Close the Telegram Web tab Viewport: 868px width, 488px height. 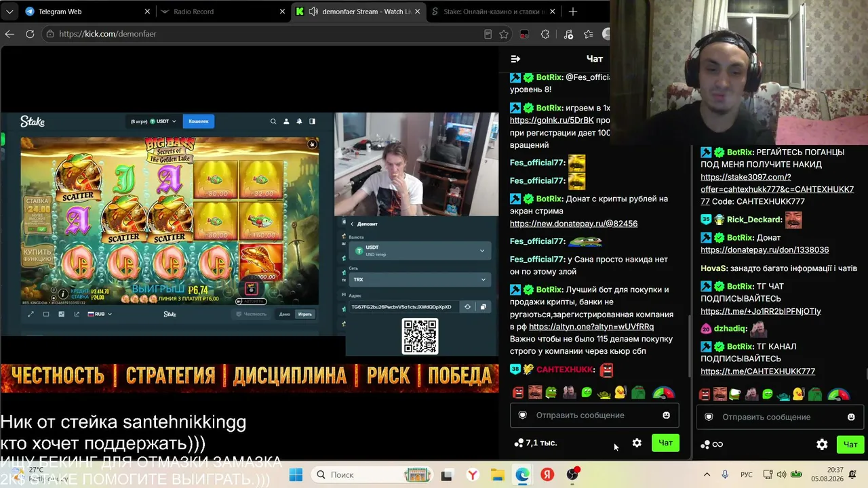coord(147,12)
